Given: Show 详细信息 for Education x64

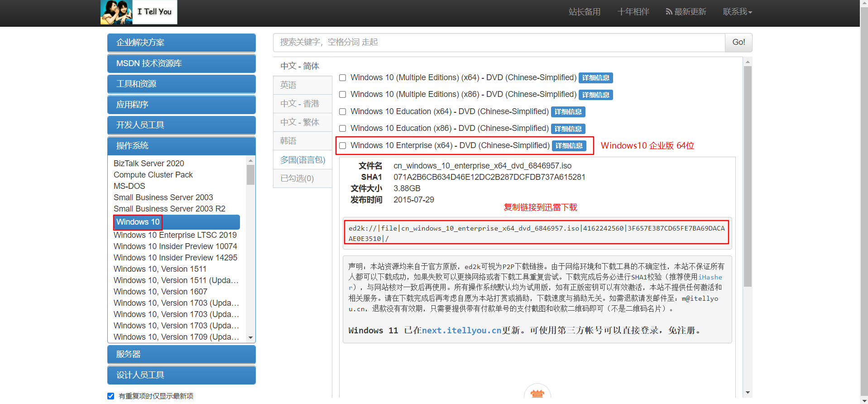Looking at the screenshot, I should pos(568,112).
